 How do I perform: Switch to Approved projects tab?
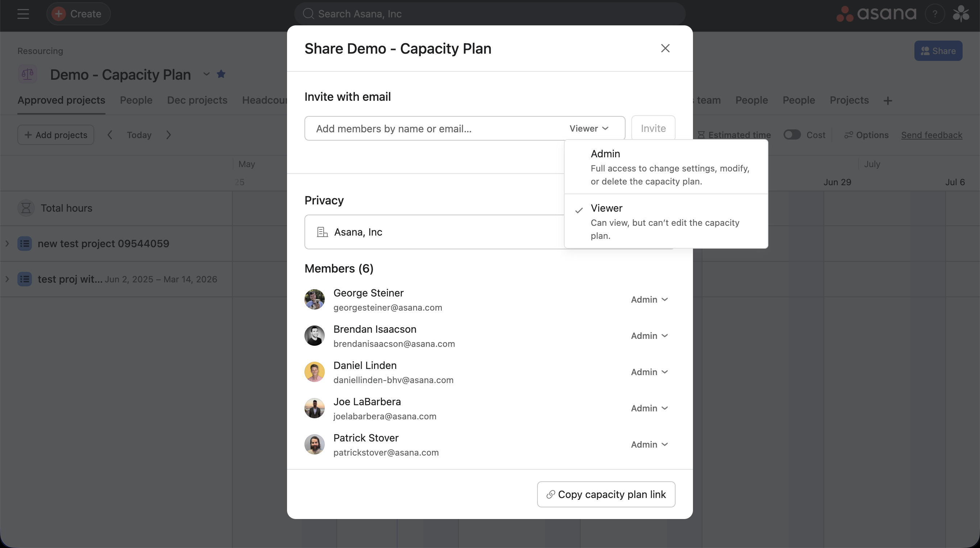pyautogui.click(x=61, y=100)
